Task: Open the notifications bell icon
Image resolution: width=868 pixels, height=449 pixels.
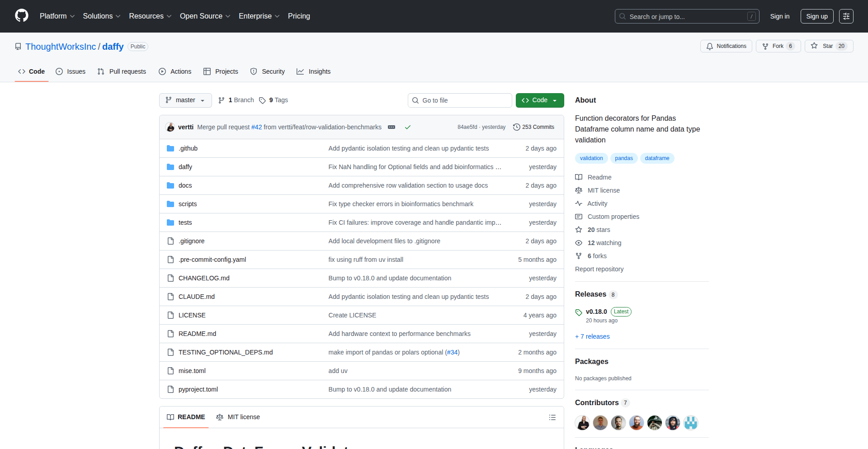Action: [x=710, y=46]
